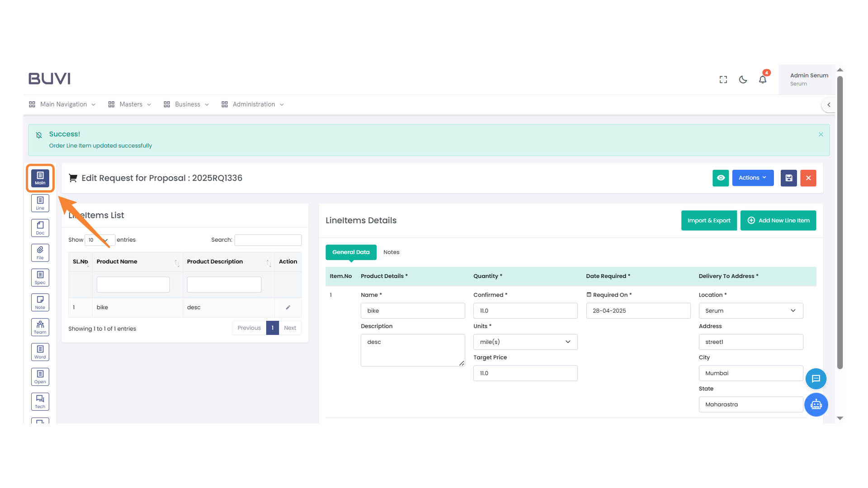Open the Line sidebar section
This screenshot has width=868, height=488.
(x=40, y=203)
